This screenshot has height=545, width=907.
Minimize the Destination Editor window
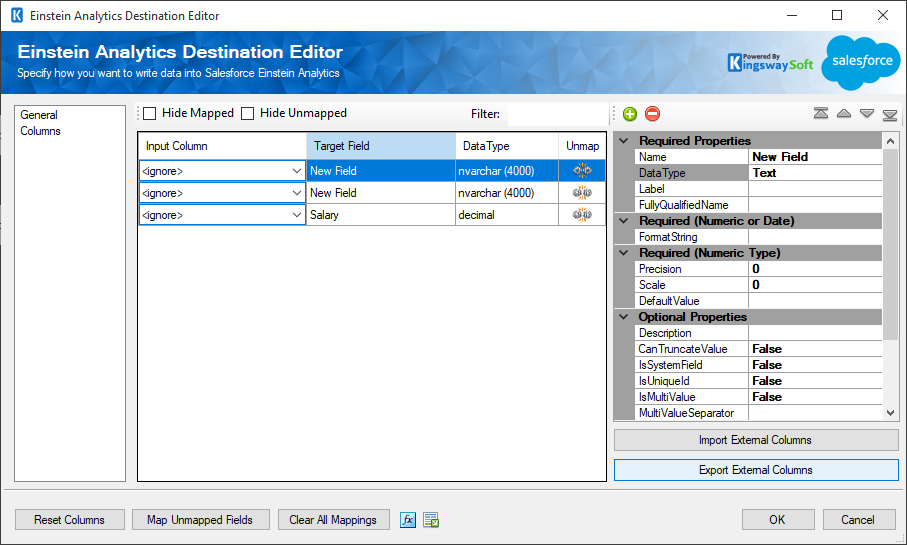click(x=792, y=16)
